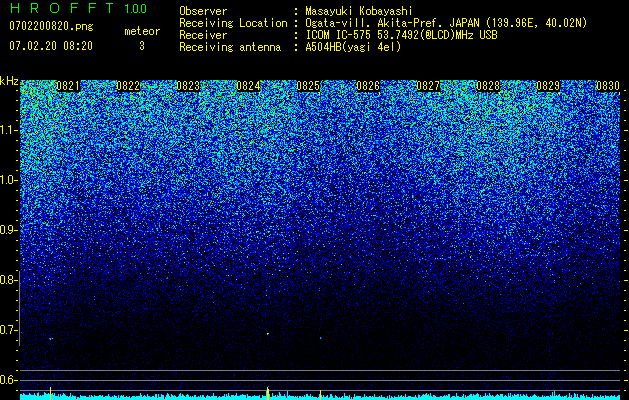
Task: Click the 'Observer' field label
Action: [203, 11]
